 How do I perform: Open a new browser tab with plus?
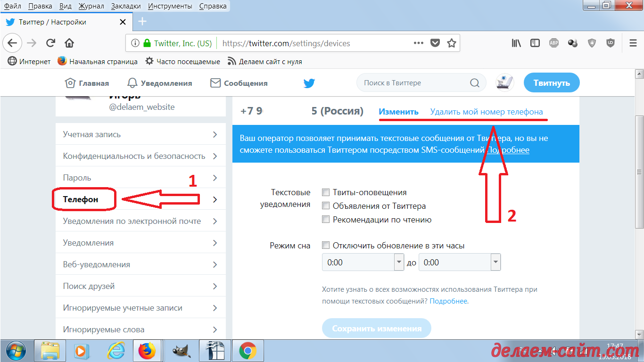pyautogui.click(x=142, y=22)
